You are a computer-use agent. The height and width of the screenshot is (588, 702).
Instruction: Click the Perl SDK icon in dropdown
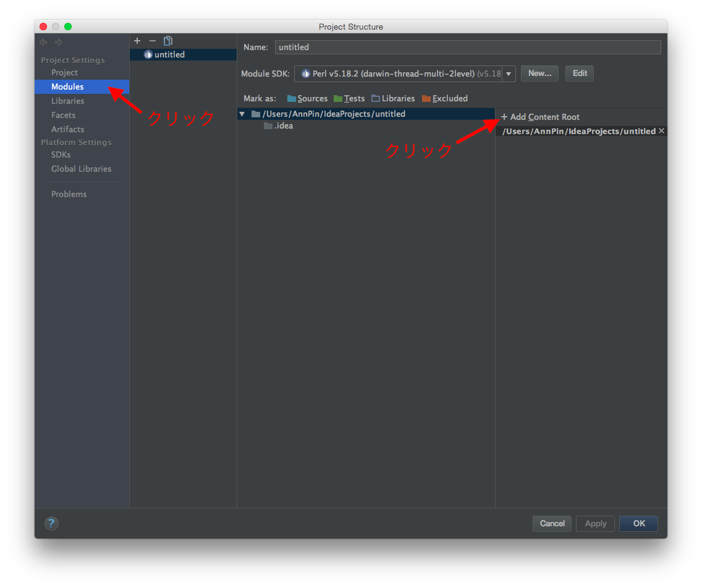305,74
